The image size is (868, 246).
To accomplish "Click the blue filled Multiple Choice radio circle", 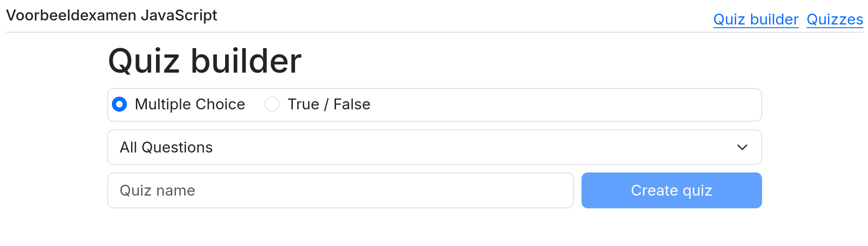I will [x=120, y=104].
